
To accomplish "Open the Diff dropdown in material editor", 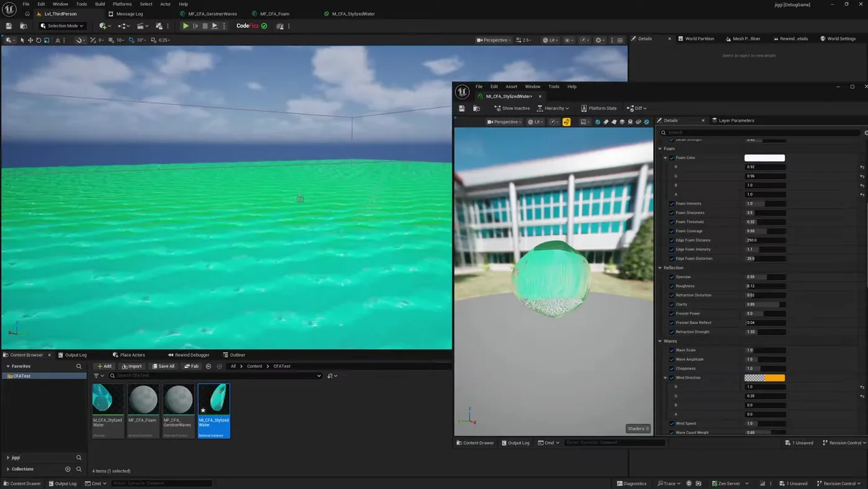I will coord(637,109).
